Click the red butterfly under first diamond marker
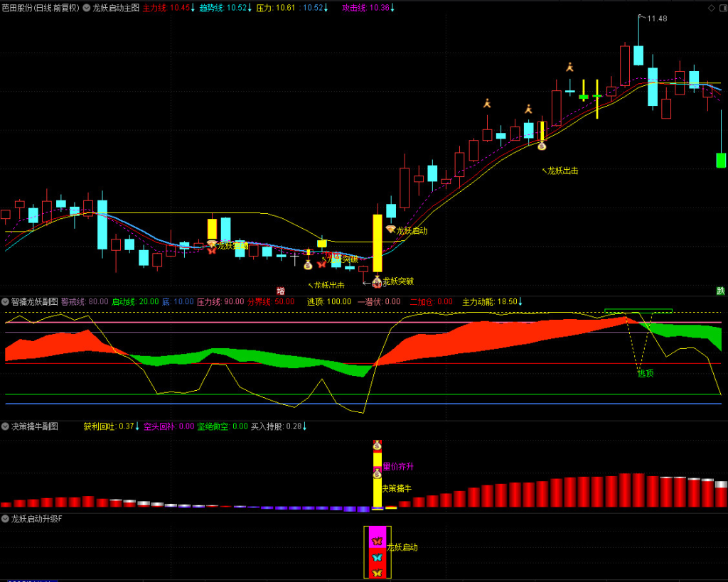Image resolution: width=728 pixels, height=582 pixels. 212,251
